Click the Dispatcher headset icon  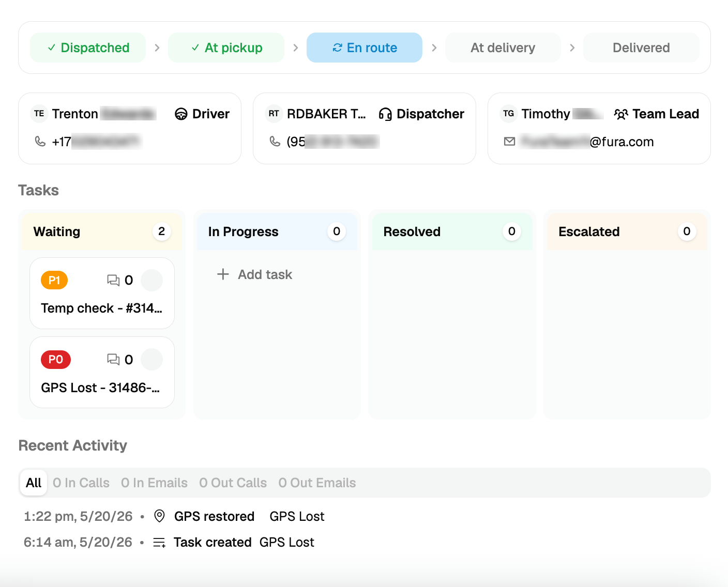point(385,114)
